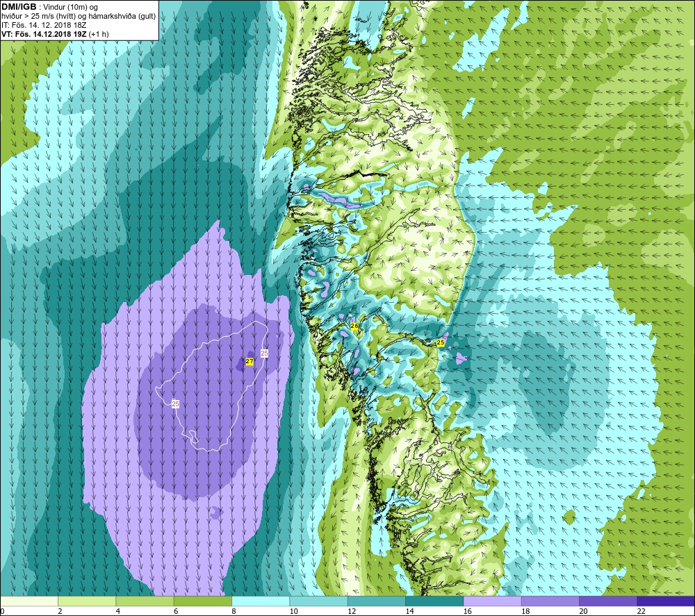
Task: Click the scale number 12 under the legend
Action: 352,611
